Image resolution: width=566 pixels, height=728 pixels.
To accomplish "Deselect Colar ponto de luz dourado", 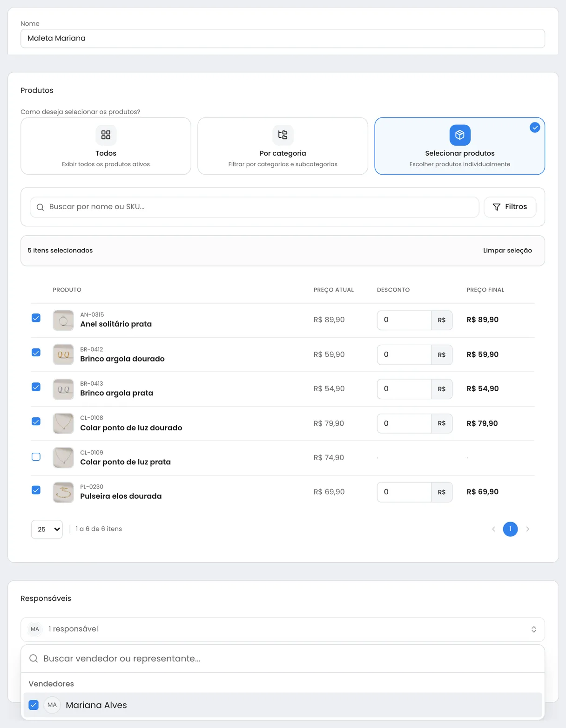I will (36, 422).
